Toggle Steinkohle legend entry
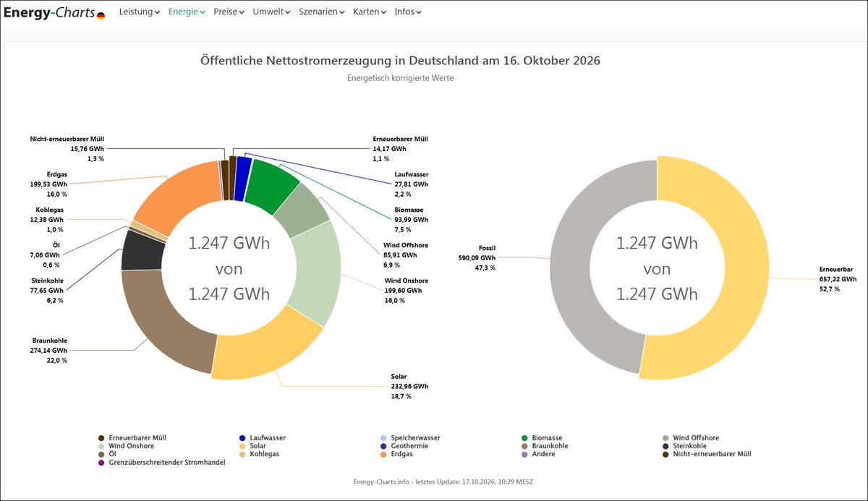 (685, 446)
